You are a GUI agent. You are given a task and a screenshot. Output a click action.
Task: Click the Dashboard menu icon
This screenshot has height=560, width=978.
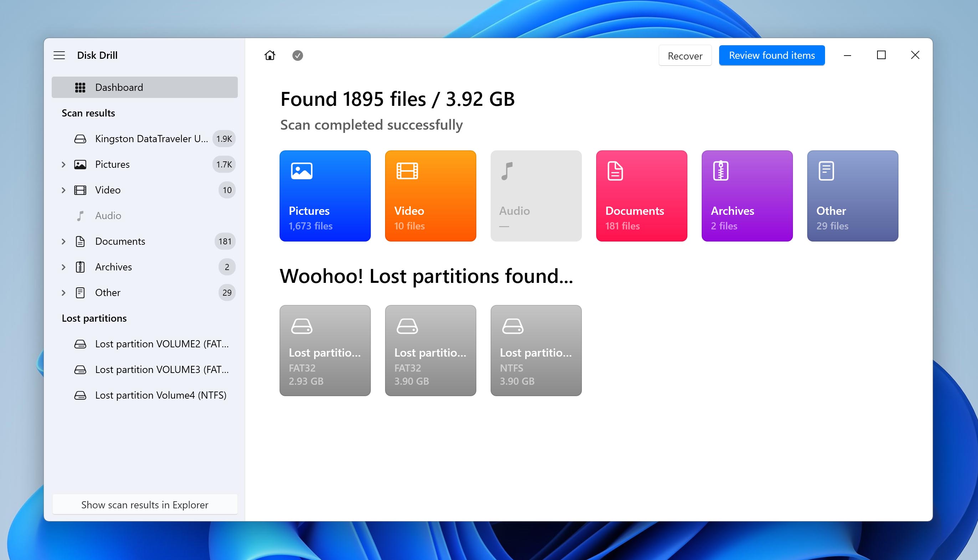tap(79, 87)
